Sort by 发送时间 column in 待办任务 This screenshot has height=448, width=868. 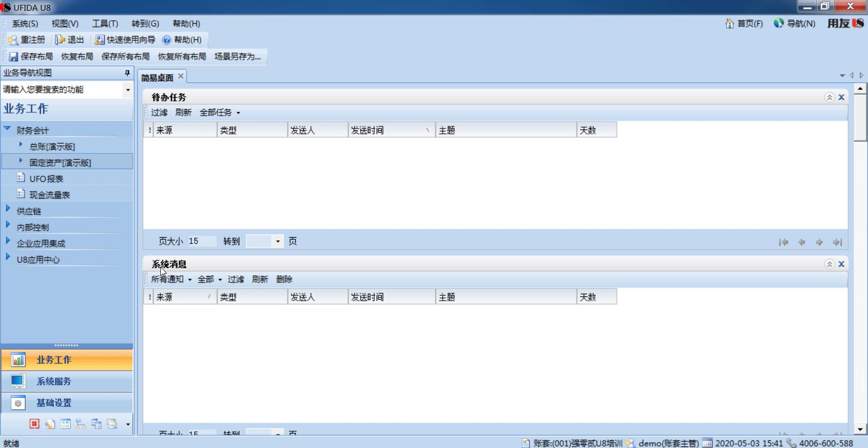(x=392, y=130)
